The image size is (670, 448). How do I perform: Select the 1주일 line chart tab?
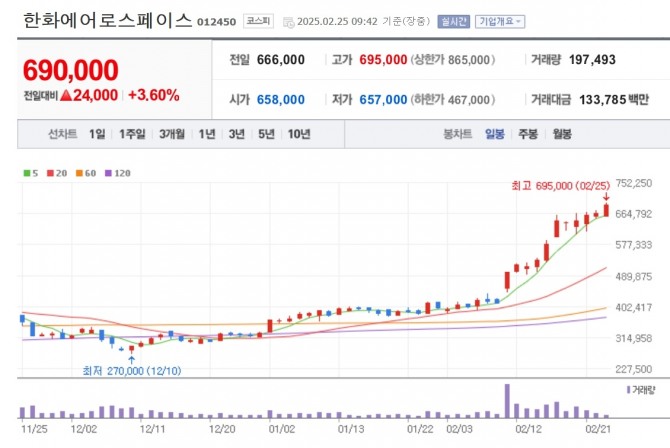[132, 134]
